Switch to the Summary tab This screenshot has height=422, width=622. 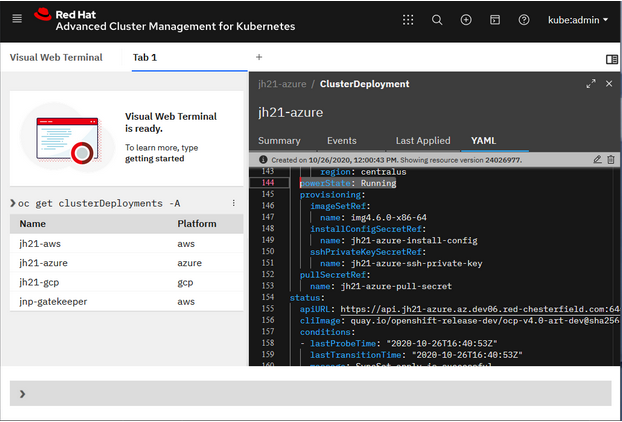(x=279, y=141)
